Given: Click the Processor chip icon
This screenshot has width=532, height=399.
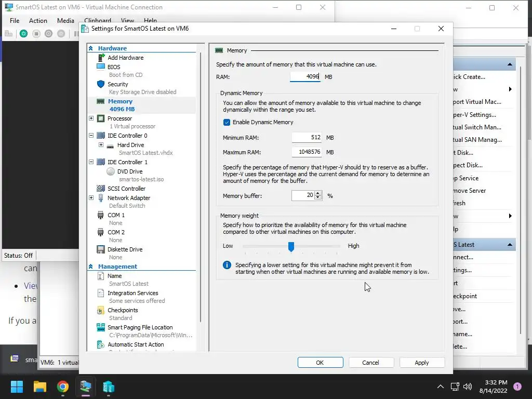Looking at the screenshot, I should click(x=101, y=118).
